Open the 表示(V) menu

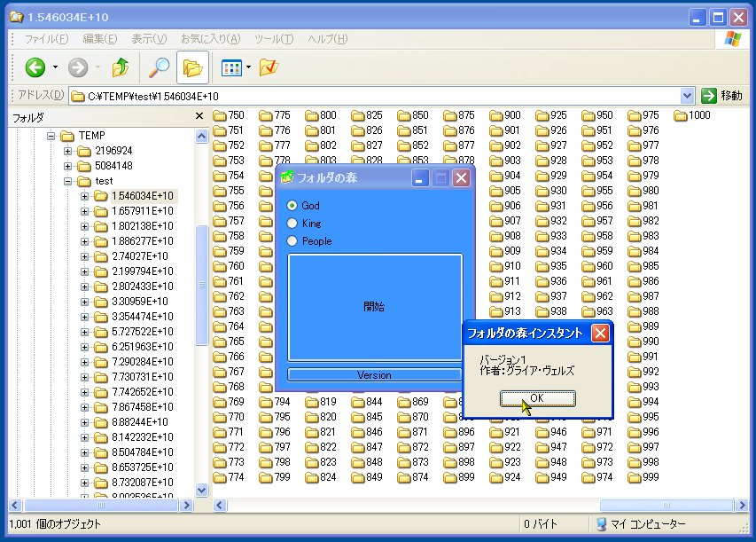(x=149, y=39)
